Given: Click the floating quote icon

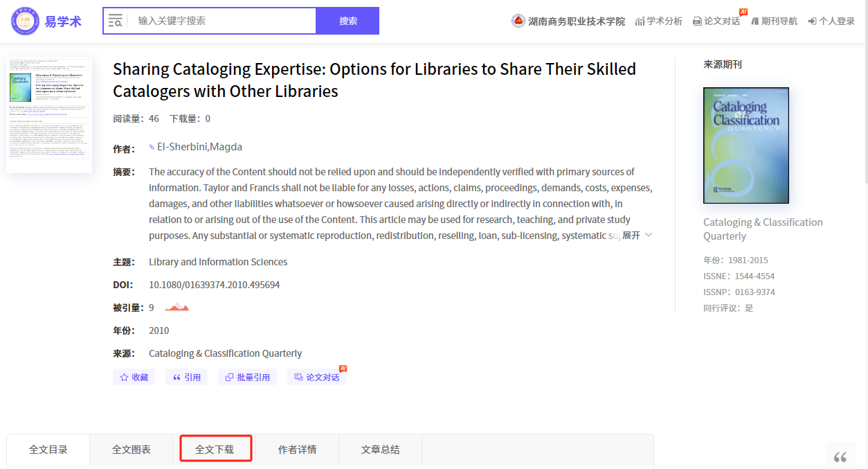Looking at the screenshot, I should 840,457.
